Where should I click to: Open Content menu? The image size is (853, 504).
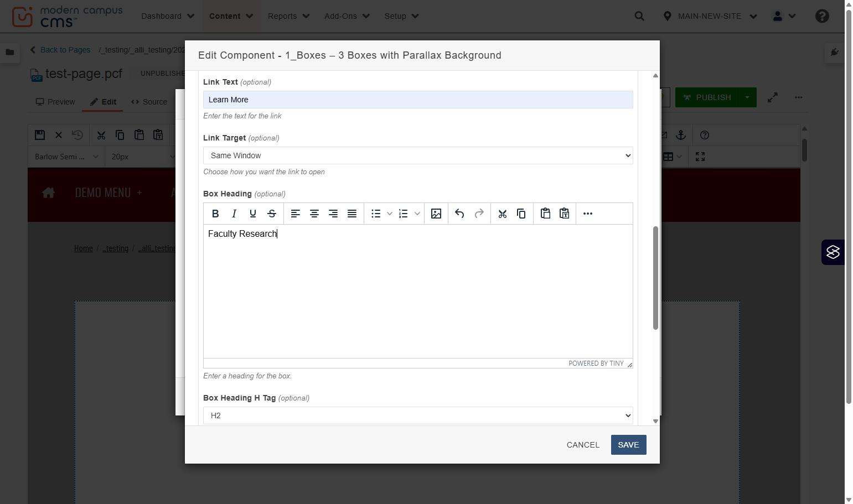coord(231,16)
